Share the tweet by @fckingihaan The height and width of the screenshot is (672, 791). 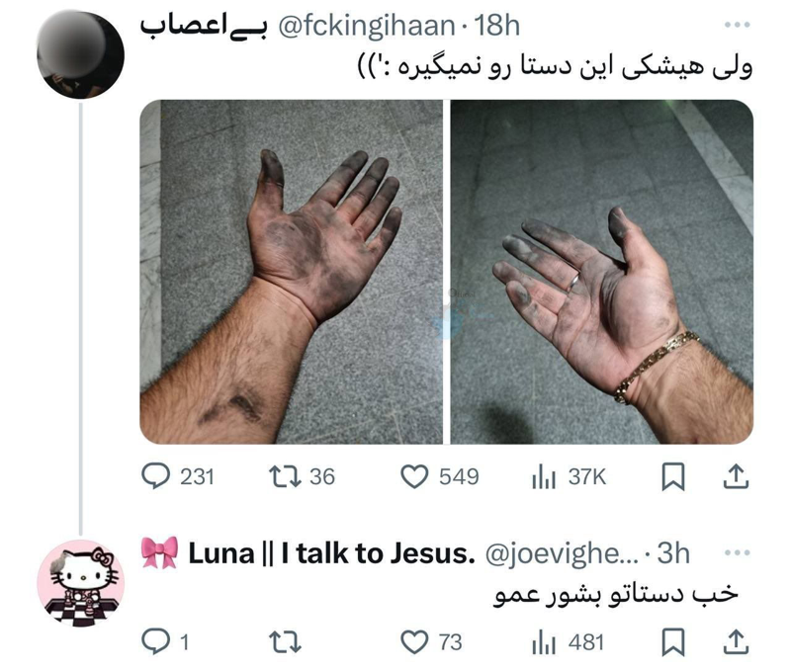point(736,476)
